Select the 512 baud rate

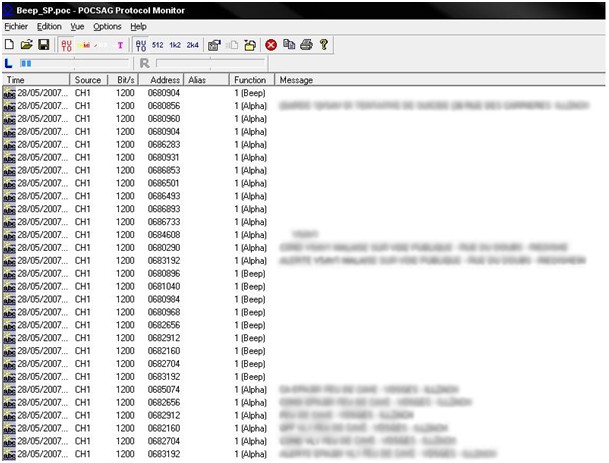pos(157,45)
